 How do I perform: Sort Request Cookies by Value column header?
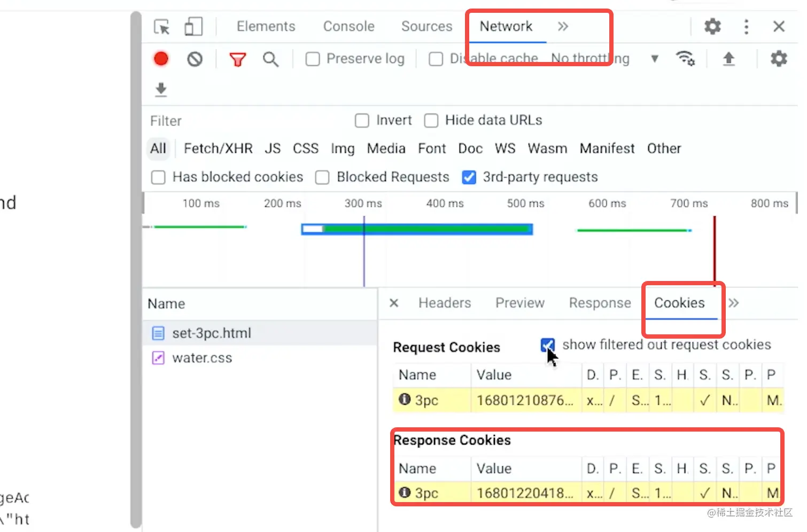point(526,375)
